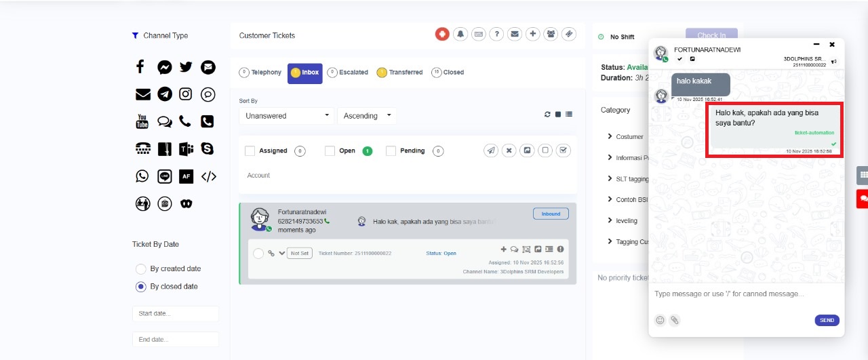
Task: Tick the Assigned checkbox
Action: pos(250,151)
